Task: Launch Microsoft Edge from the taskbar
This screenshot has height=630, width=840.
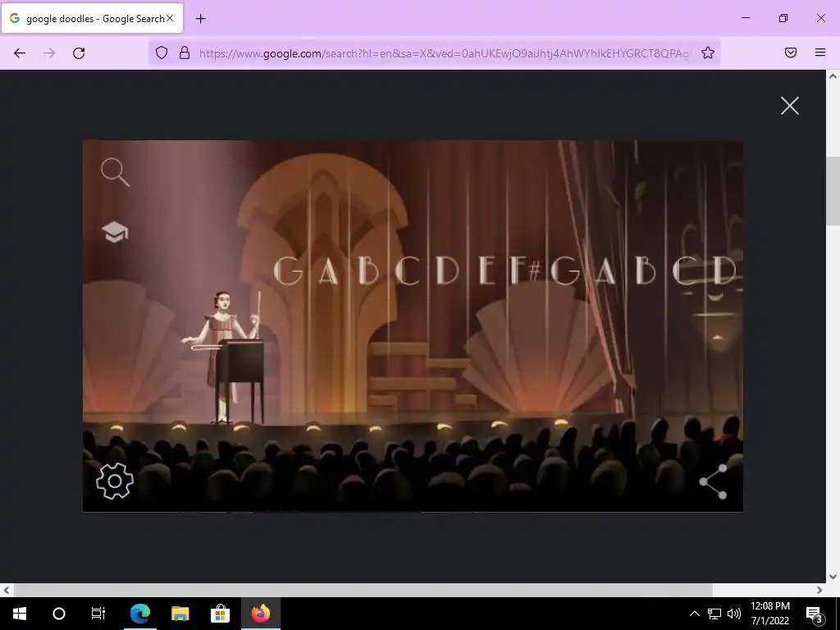Action: pos(140,614)
